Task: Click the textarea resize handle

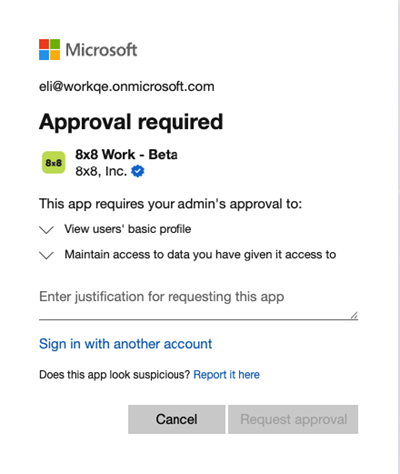Action: click(x=354, y=315)
